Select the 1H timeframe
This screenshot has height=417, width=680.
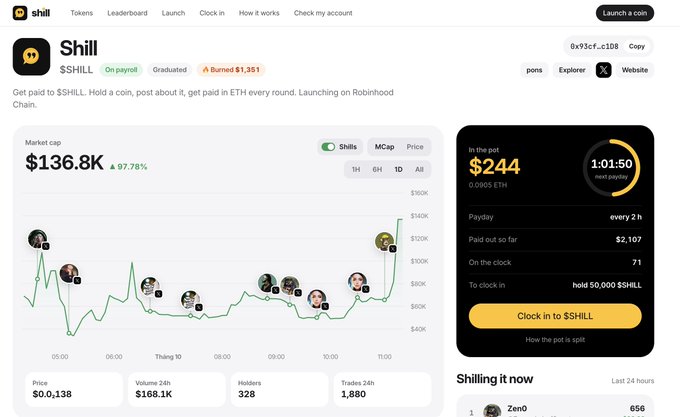tap(356, 169)
